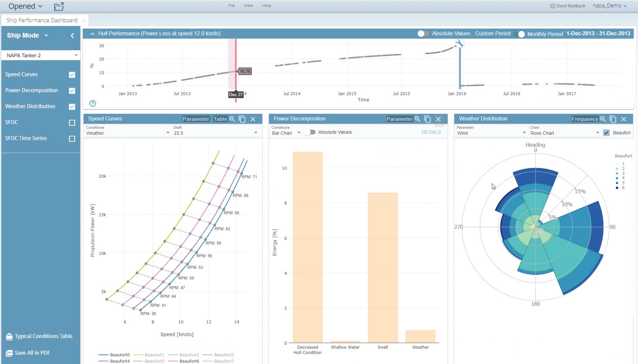Click the Save All in PDF icon

coord(10,353)
